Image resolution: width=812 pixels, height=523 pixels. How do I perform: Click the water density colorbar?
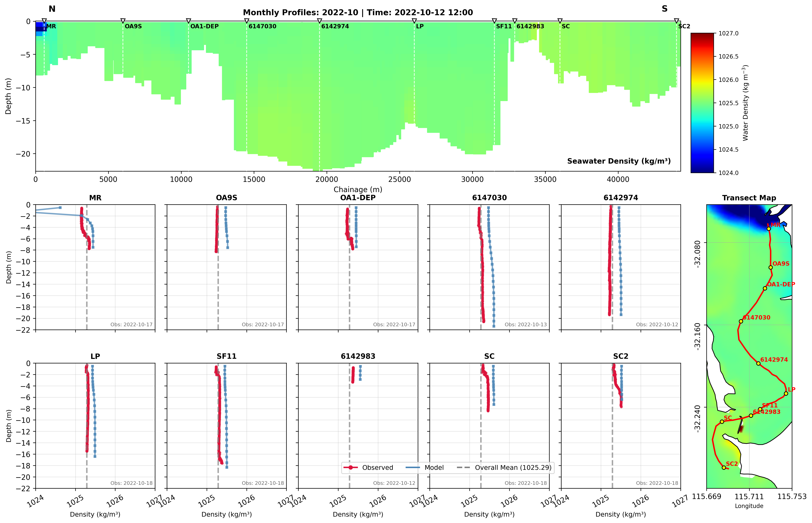tap(702, 103)
